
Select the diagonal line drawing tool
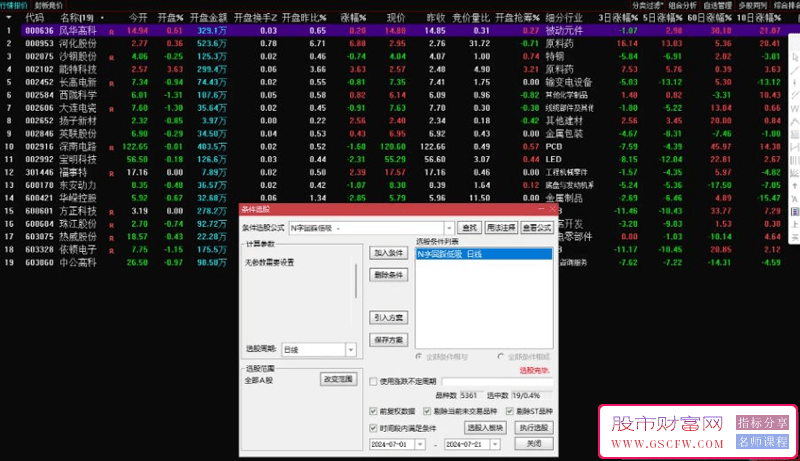(795, 70)
